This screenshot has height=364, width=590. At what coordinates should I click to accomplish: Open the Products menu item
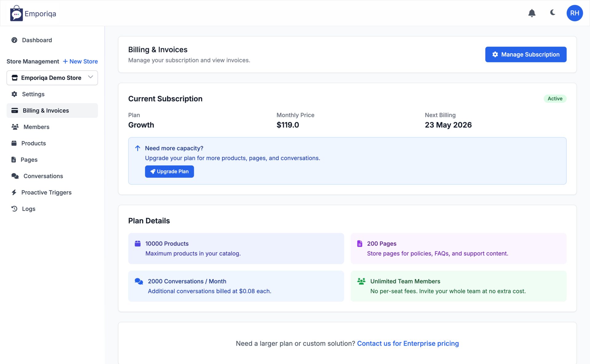point(33,143)
